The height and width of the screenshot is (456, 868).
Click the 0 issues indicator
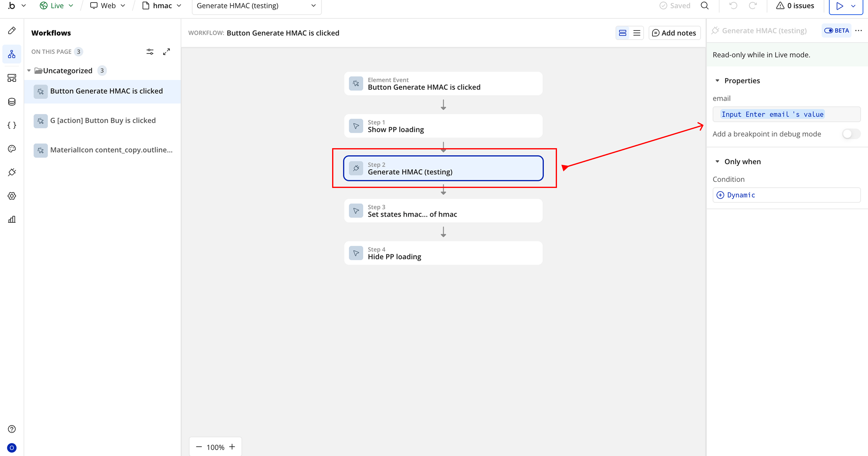(x=795, y=6)
